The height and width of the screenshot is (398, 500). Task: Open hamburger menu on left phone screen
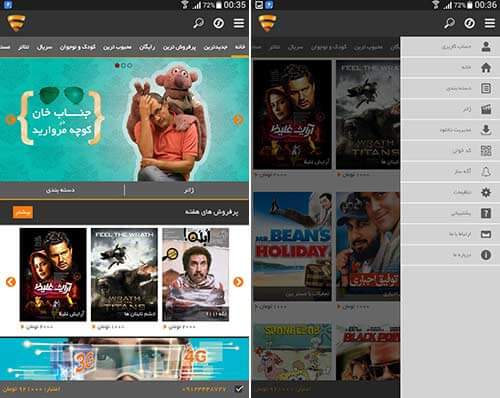[x=239, y=23]
